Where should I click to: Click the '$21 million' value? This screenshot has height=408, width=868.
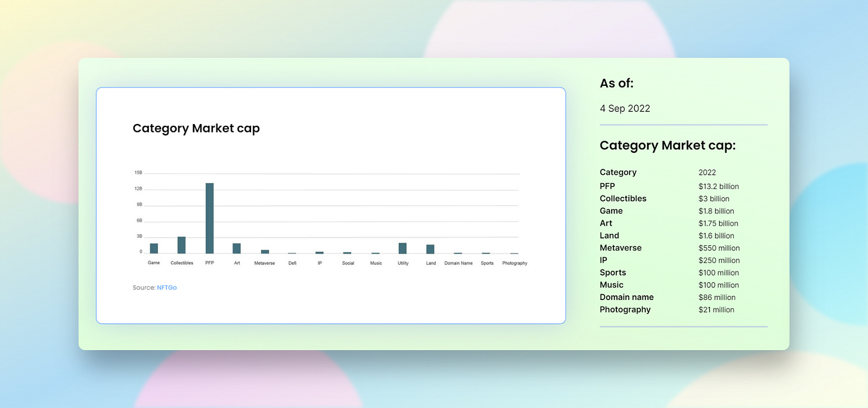point(717,310)
